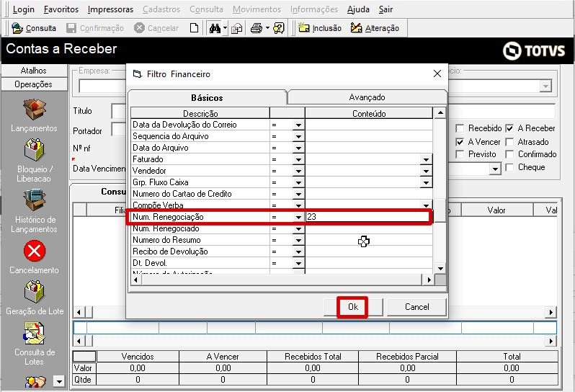
Task: Enable the Confirmado checkbox
Action: 509,154
